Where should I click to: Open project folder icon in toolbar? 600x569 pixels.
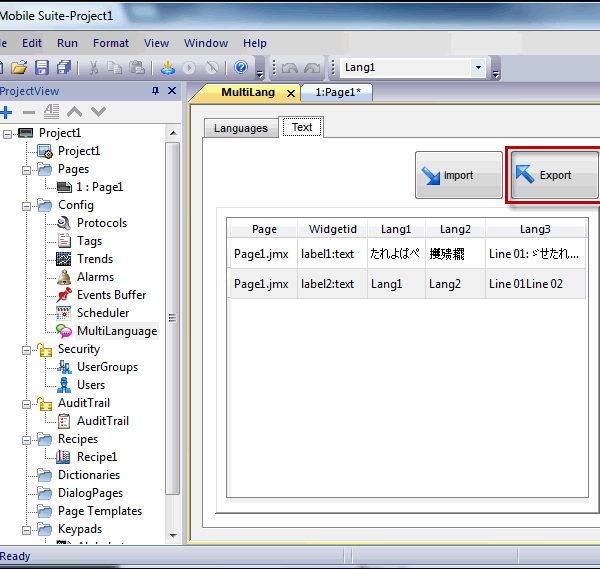19,68
